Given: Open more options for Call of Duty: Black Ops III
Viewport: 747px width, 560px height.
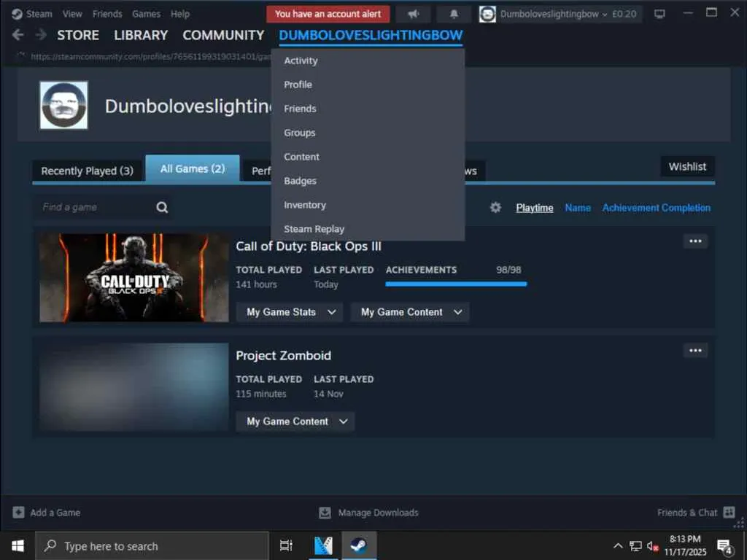Looking at the screenshot, I should [695, 241].
